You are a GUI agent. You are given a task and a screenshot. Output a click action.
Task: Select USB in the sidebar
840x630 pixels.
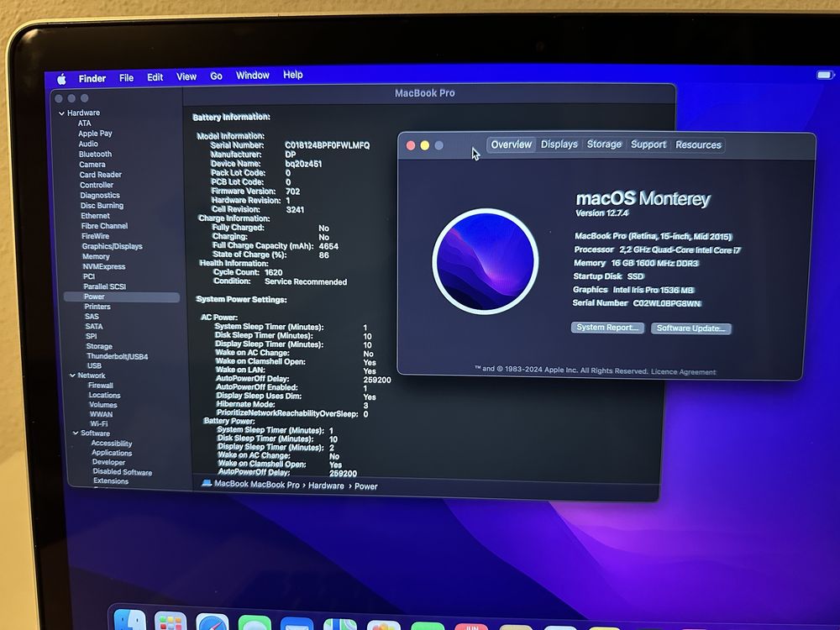94,366
